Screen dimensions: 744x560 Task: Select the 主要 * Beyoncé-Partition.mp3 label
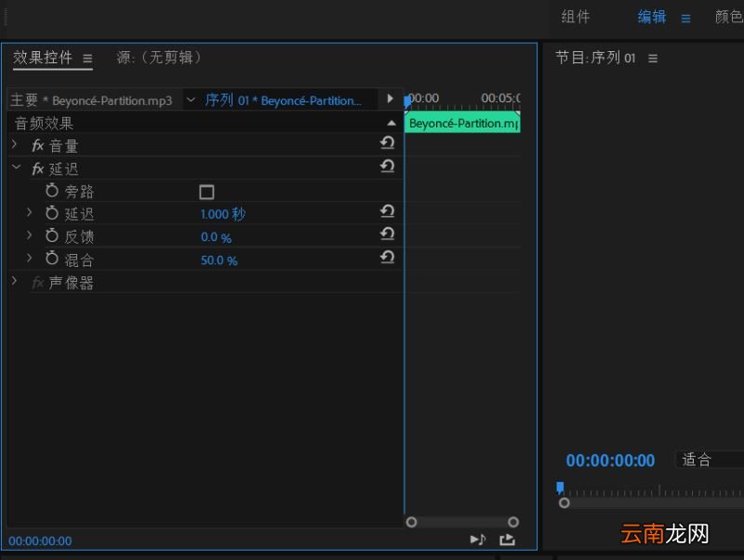pyautogui.click(x=91, y=100)
